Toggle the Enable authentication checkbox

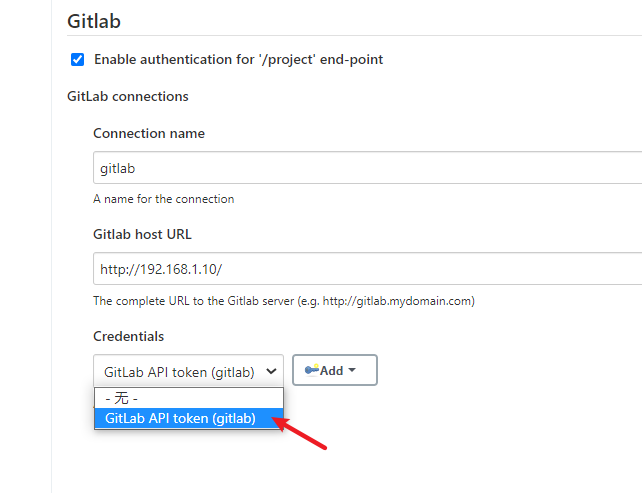(x=77, y=59)
